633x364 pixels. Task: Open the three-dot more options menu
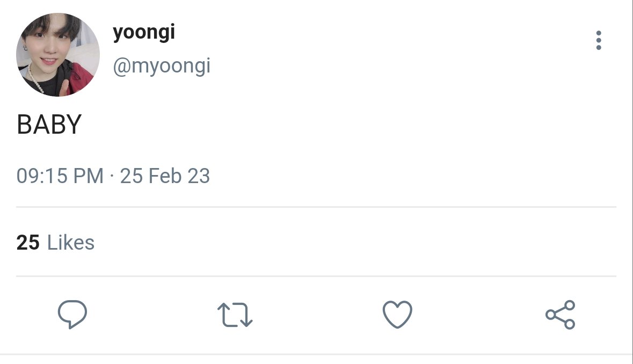pos(598,40)
